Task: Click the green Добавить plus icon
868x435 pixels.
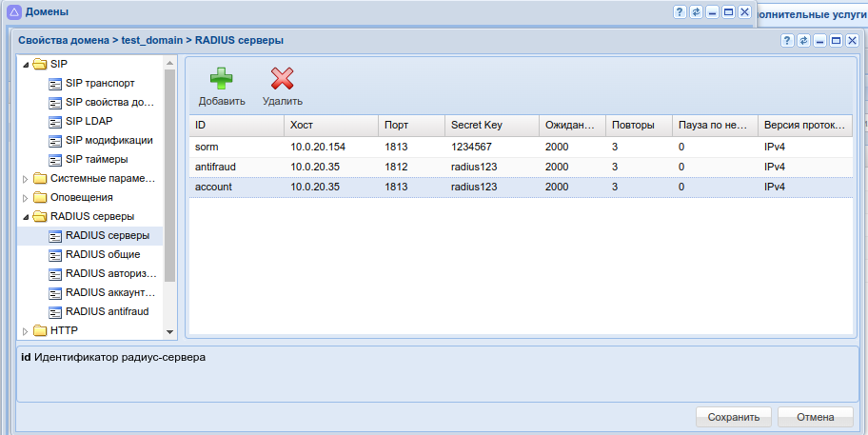Action: point(222,79)
